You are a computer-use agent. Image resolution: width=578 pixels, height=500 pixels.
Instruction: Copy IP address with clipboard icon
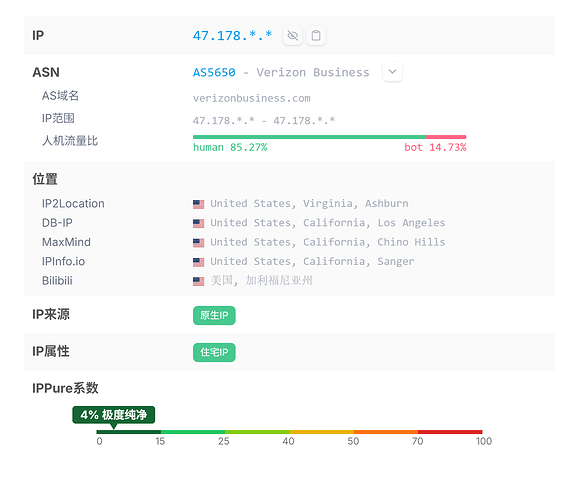(316, 36)
